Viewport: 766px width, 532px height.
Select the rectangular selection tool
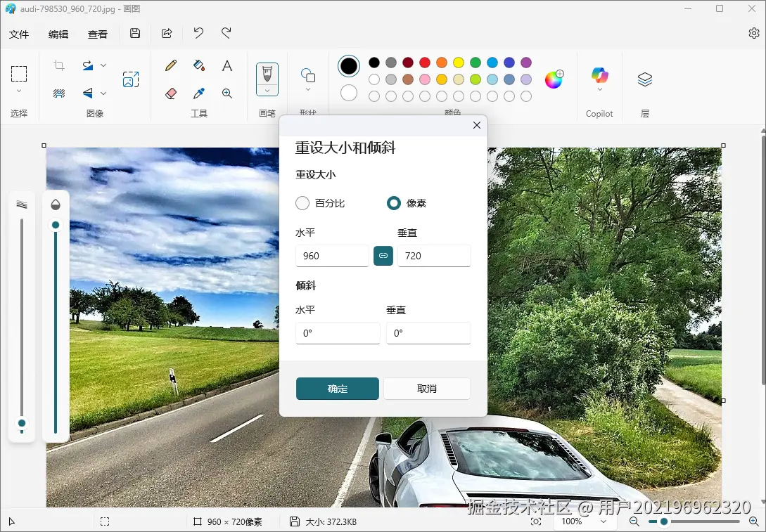click(19, 74)
